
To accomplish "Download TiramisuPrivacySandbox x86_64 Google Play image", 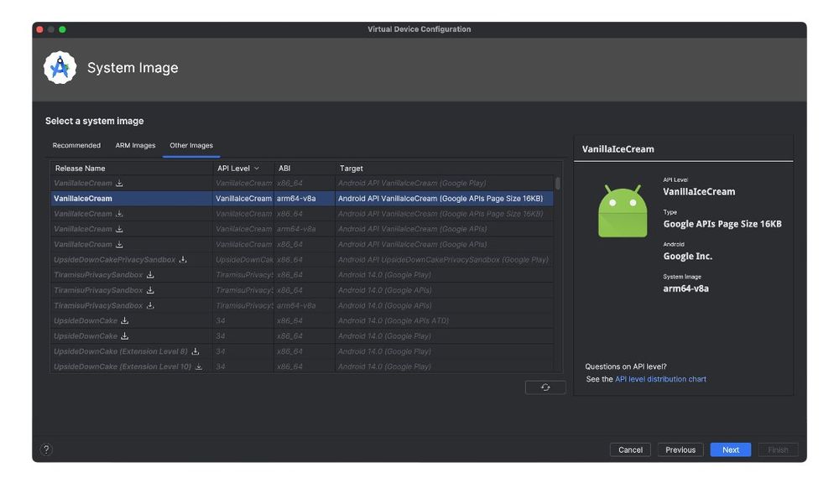I will [150, 274].
